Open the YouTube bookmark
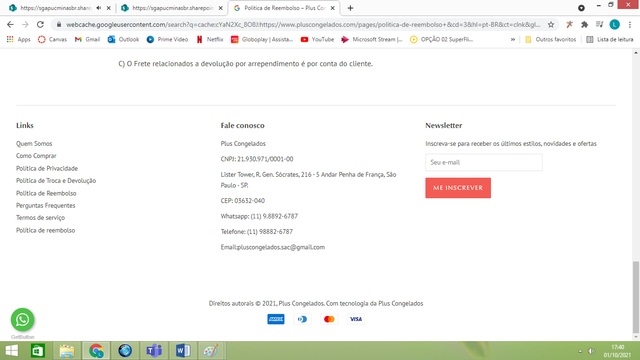Viewport: 640px width, 360px height. pos(317,40)
